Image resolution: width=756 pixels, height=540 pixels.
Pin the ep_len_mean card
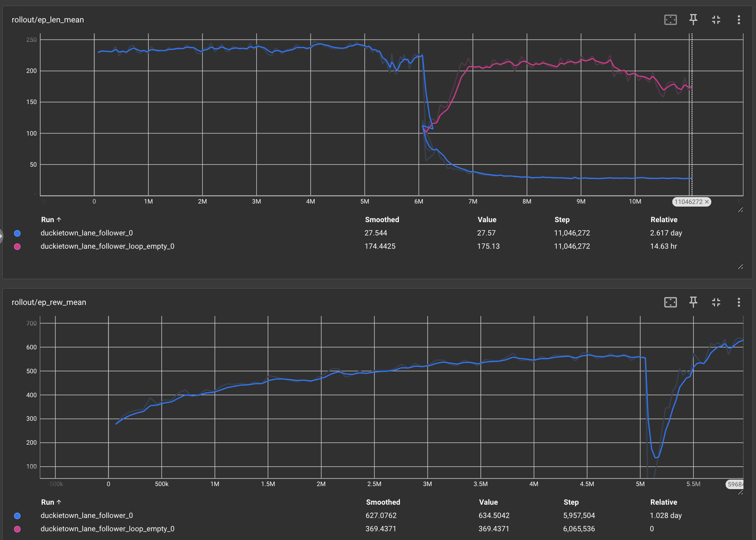click(x=693, y=20)
